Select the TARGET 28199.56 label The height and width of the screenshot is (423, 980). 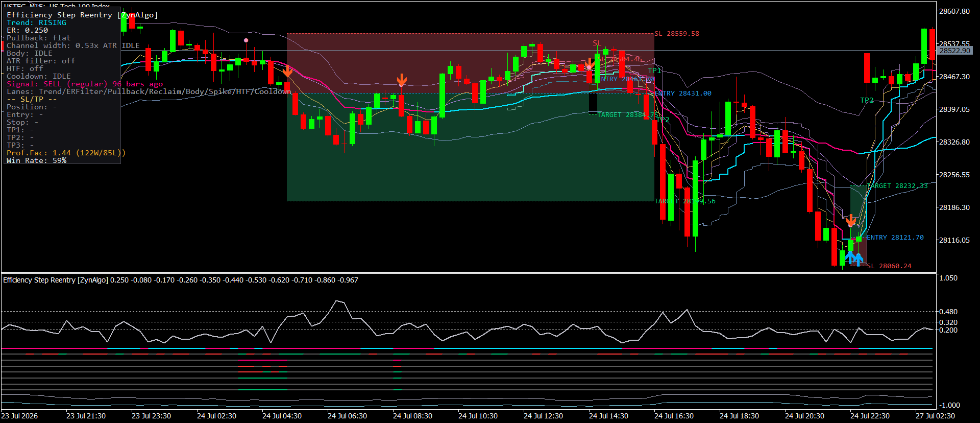click(685, 201)
